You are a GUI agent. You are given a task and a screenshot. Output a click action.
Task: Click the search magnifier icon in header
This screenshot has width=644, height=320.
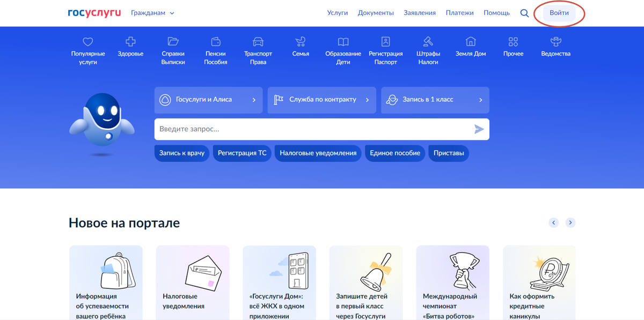pyautogui.click(x=524, y=13)
